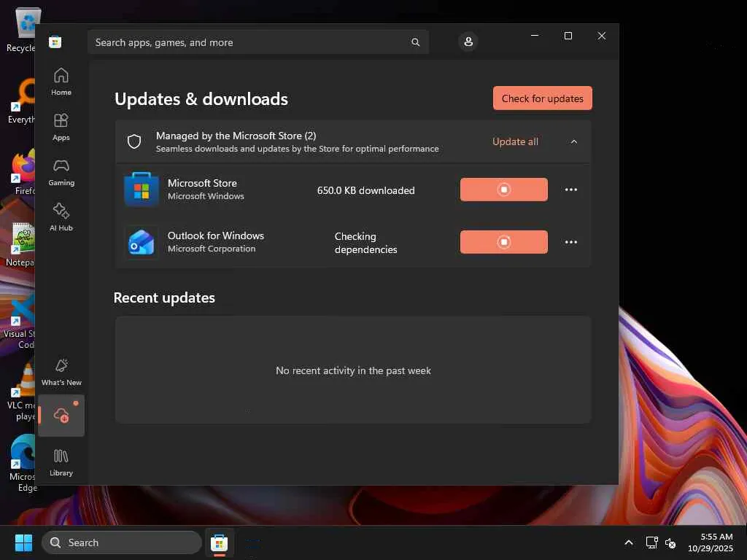This screenshot has height=560, width=747.
Task: Click the Update all link
Action: click(x=515, y=141)
